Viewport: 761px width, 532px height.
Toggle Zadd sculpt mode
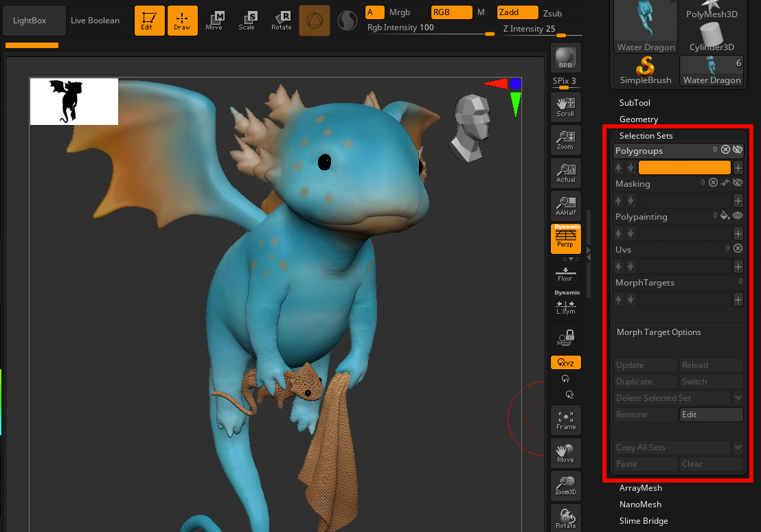pos(517,12)
